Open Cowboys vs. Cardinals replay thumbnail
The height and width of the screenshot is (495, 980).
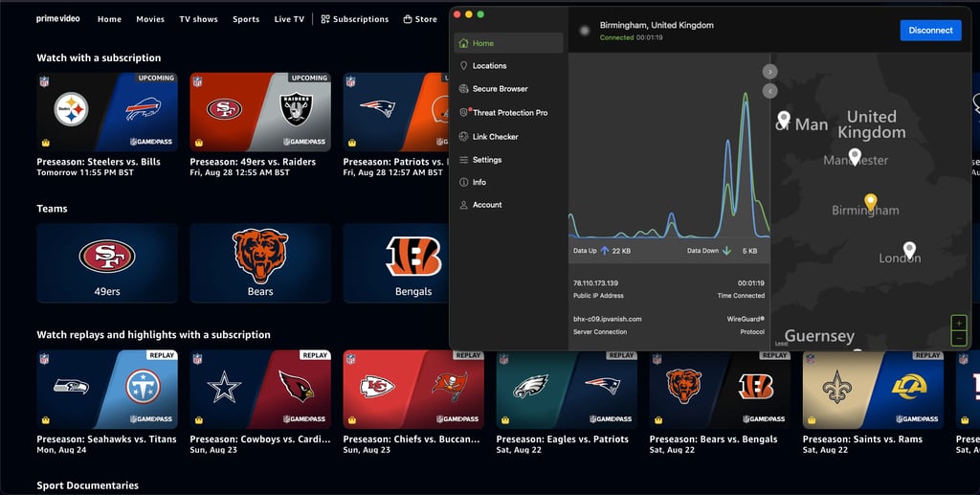point(260,390)
